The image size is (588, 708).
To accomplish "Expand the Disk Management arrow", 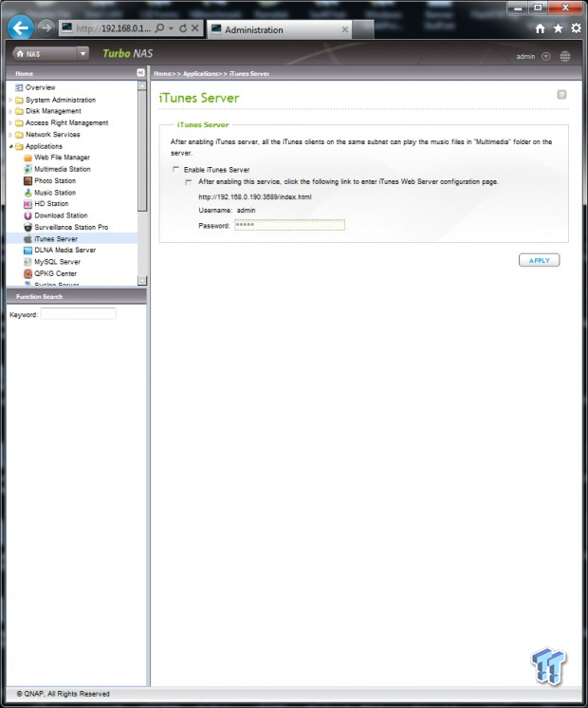I will [10, 111].
